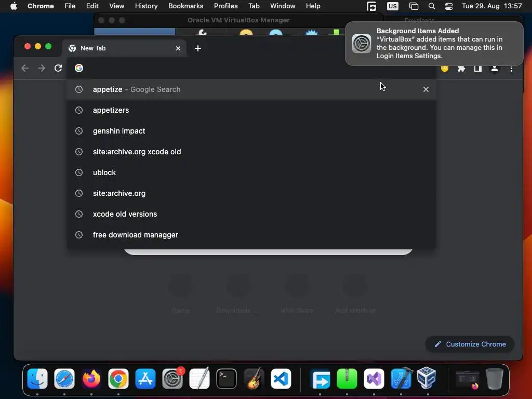
Task: Open App Store from the Dock
Action: (x=145, y=379)
